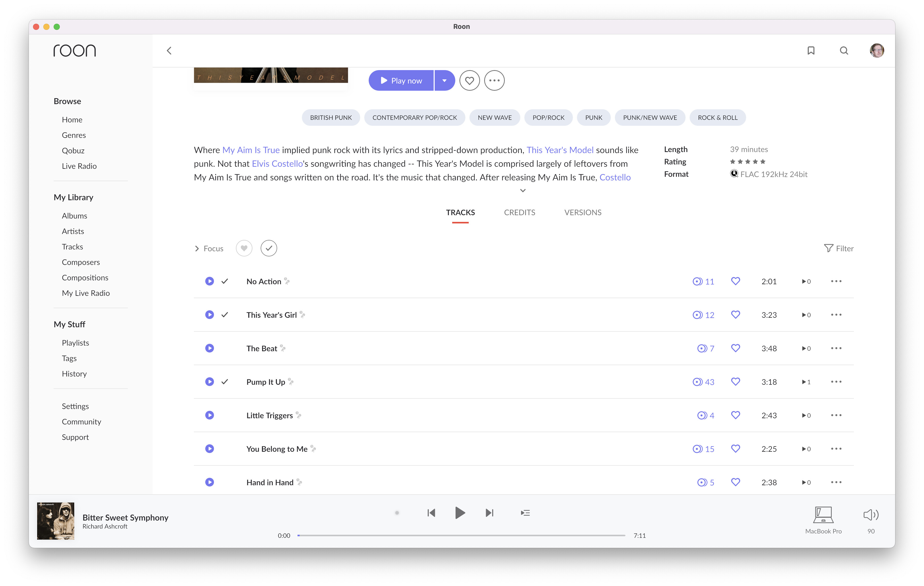
Task: Click the Filter funnel icon
Action: click(828, 248)
